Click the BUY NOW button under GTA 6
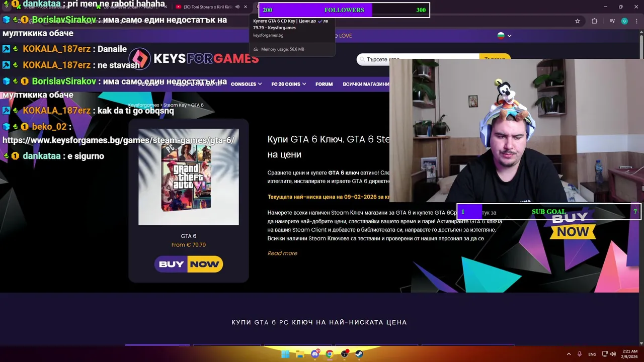 [x=189, y=264]
